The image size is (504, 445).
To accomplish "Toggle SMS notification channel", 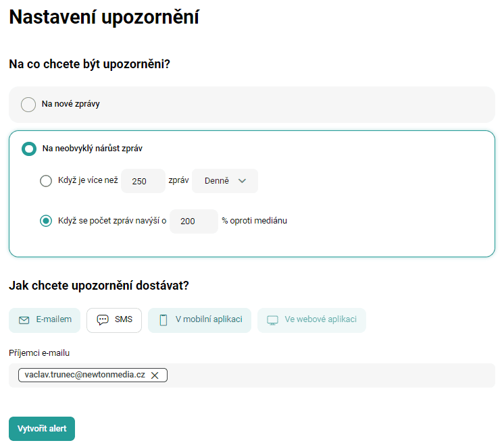I will [114, 320].
